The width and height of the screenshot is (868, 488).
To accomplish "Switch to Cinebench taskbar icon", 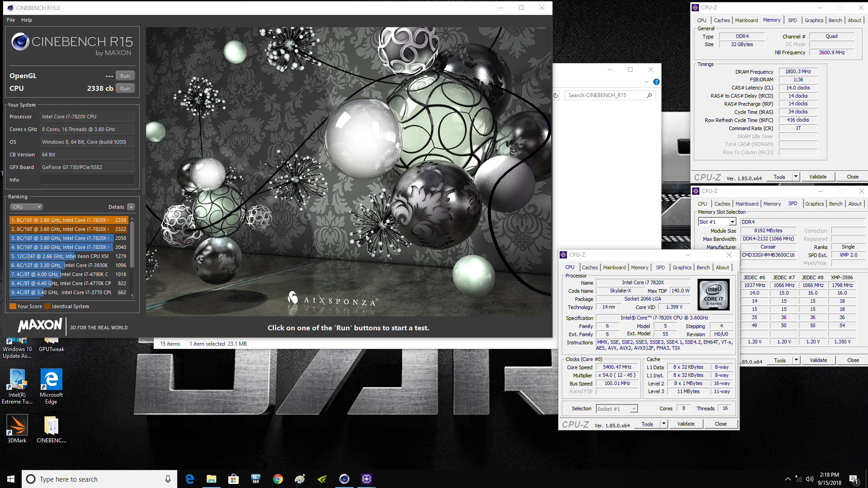I will tap(344, 479).
